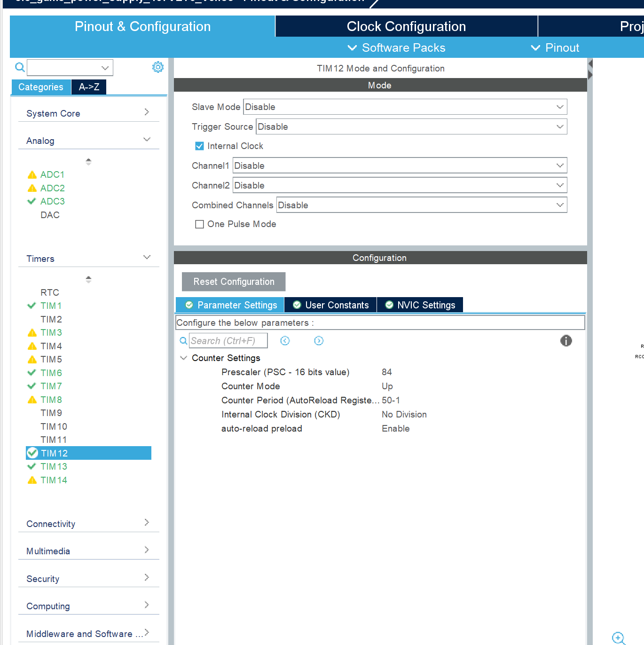Collapse the Counter Settings group
Screen dimensions: 644x645
coord(183,358)
